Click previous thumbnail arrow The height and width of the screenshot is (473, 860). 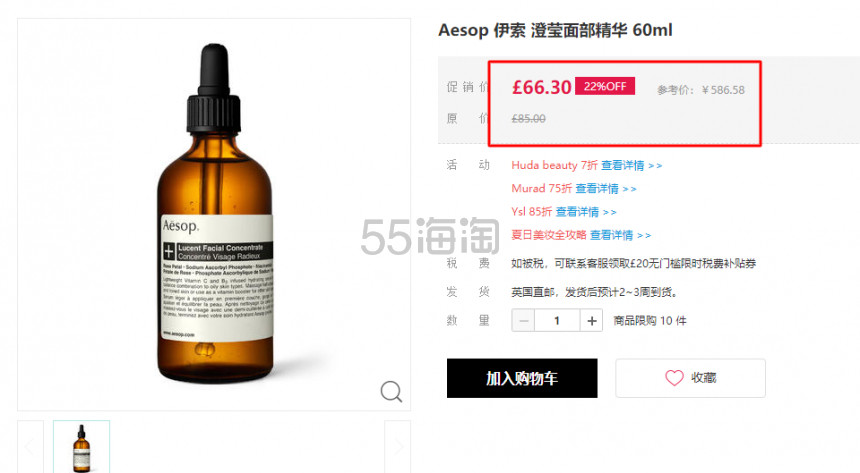click(x=30, y=447)
